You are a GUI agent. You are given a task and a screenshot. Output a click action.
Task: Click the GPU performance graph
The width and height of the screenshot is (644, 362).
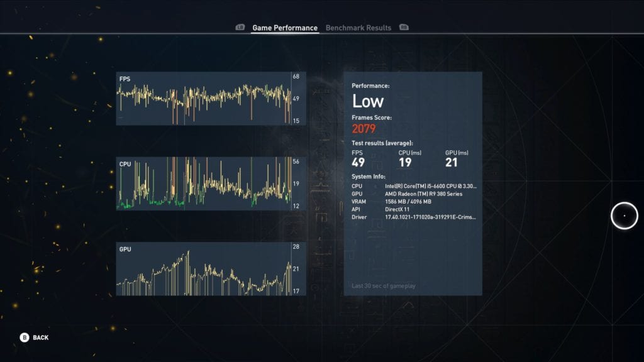(x=203, y=269)
